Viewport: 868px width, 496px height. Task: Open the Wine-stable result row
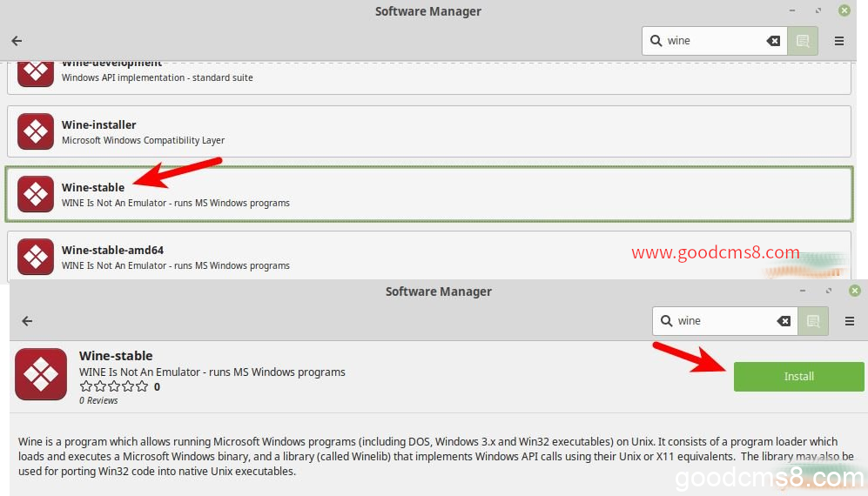[x=429, y=194]
